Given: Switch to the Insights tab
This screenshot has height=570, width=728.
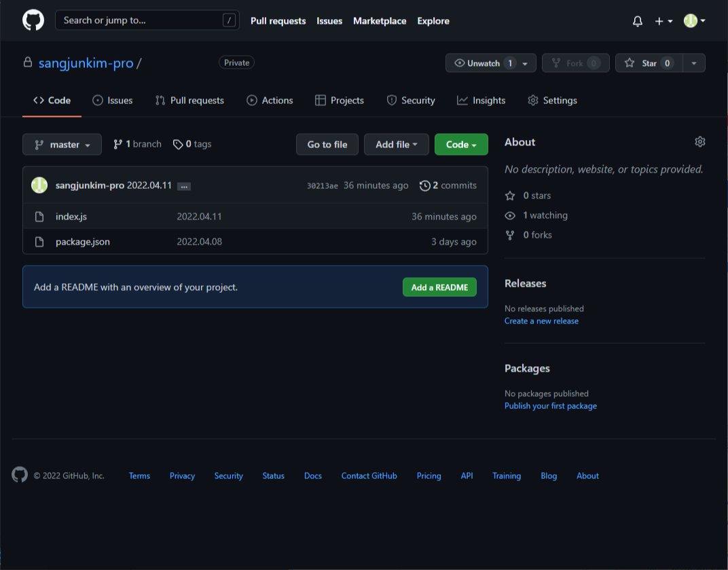Looking at the screenshot, I should tap(481, 101).
